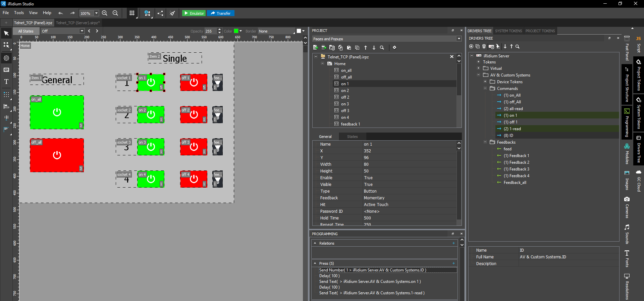
Task: Click the trash icon in Drivers Tree toolbar
Action: click(x=484, y=47)
